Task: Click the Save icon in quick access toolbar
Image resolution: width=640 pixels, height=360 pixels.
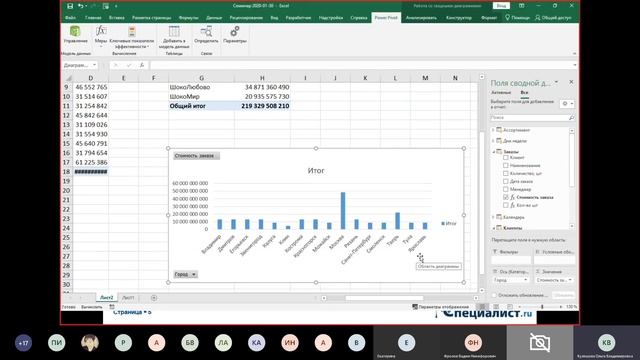Action: [70, 6]
